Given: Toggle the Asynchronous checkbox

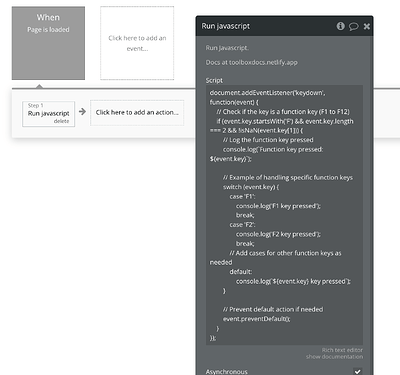Looking at the screenshot, I should point(358,371).
